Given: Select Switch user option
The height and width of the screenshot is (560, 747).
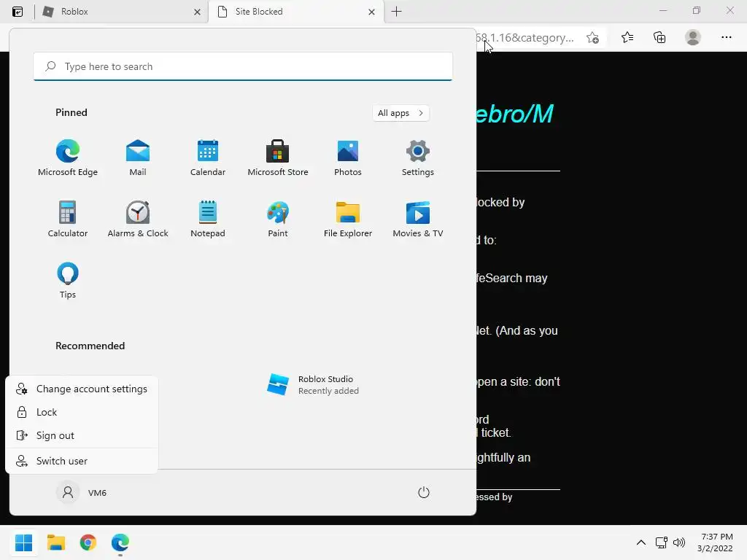Looking at the screenshot, I should [x=82, y=461].
